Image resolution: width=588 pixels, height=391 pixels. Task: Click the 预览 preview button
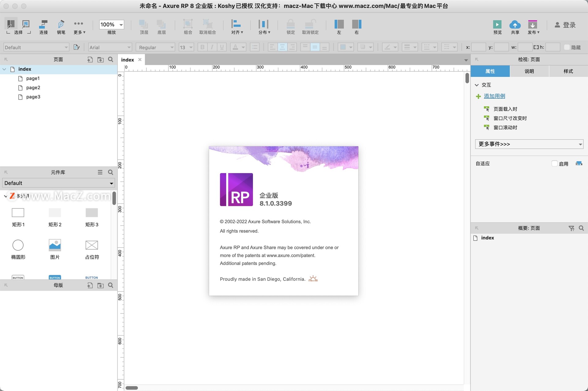(x=497, y=27)
